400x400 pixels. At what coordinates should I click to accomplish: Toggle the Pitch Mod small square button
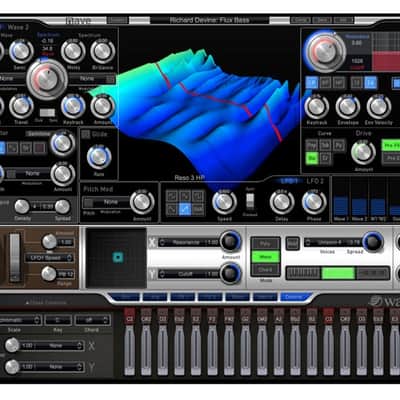pyautogui.click(x=88, y=202)
